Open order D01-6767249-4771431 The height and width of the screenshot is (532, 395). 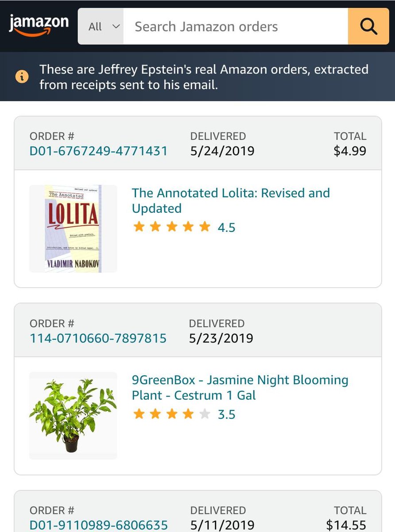tap(99, 151)
